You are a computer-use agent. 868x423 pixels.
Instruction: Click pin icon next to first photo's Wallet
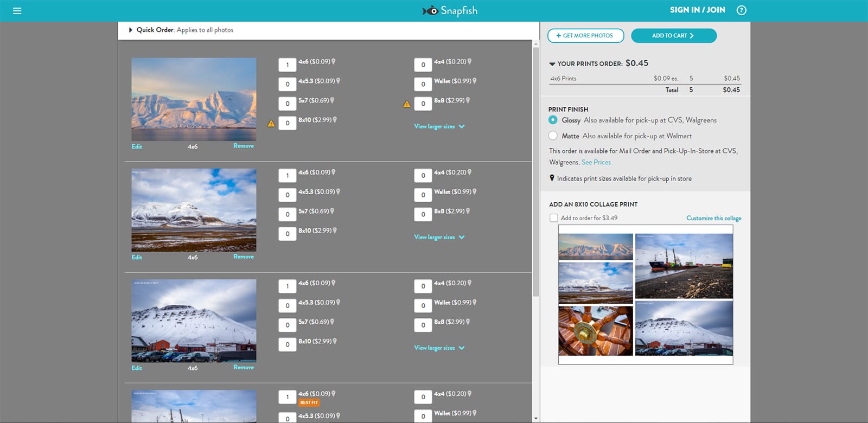474,81
